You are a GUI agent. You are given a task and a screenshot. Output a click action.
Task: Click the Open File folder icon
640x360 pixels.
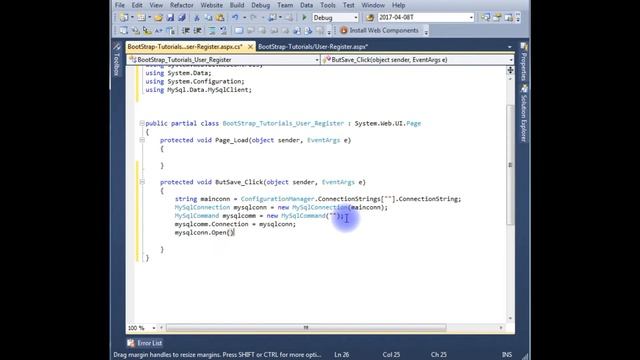pos(158,18)
